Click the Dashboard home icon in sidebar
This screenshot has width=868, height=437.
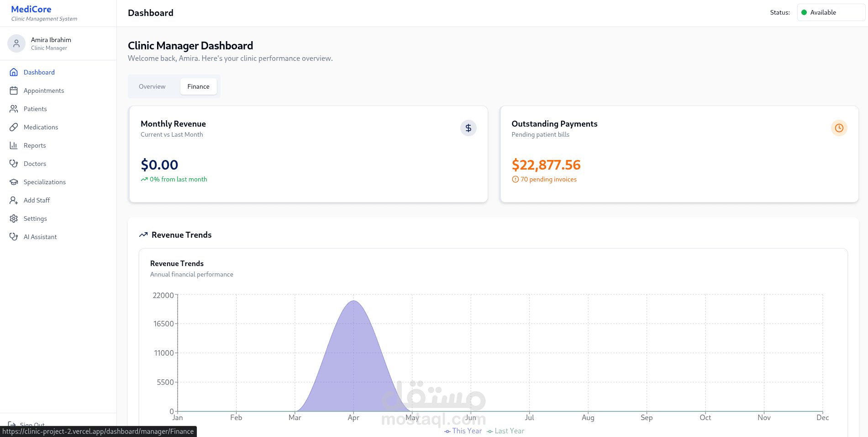click(14, 72)
